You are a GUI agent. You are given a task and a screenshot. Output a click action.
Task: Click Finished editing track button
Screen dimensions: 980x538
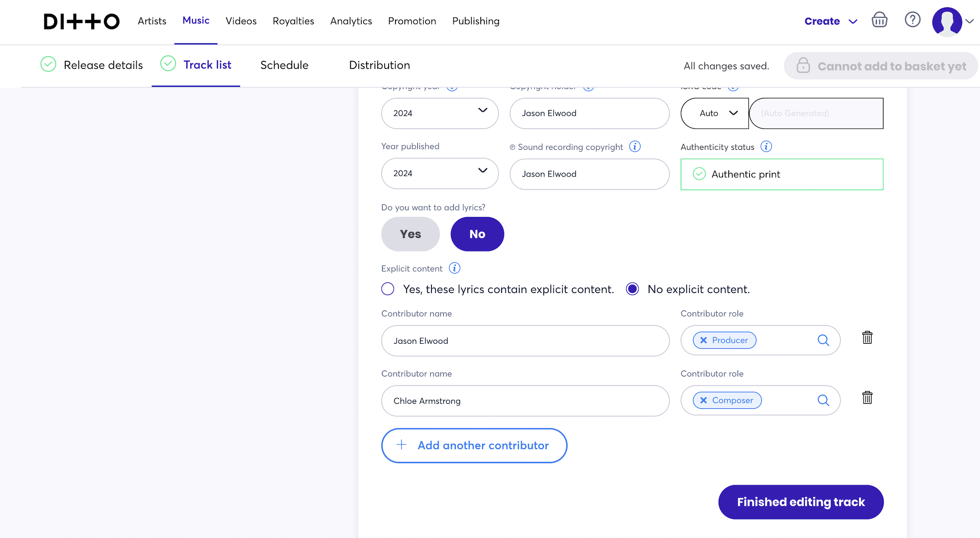pyautogui.click(x=801, y=502)
